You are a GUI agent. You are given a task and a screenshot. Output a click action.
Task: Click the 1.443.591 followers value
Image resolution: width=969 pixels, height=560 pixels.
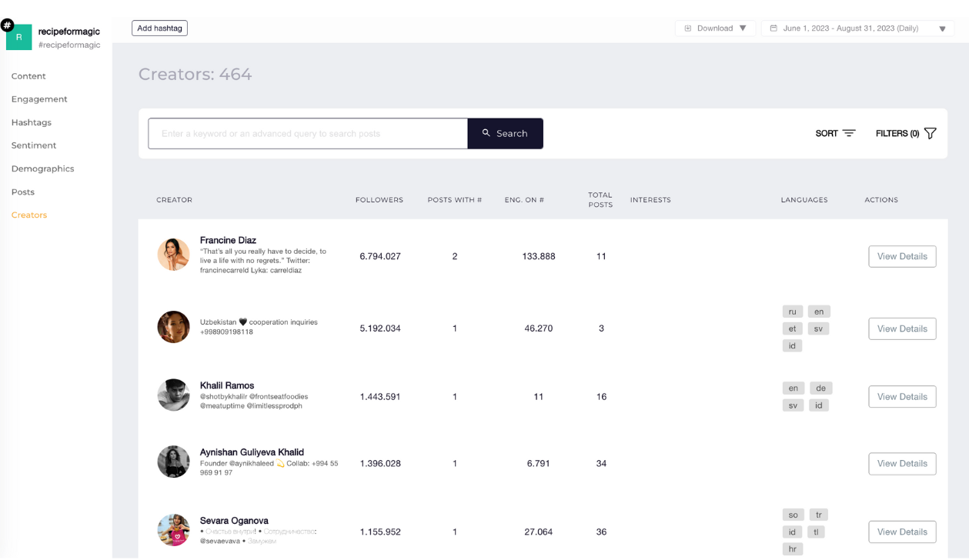coord(380,397)
